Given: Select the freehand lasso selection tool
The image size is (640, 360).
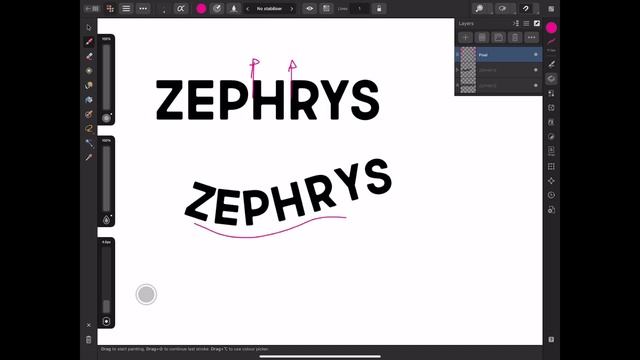Looking at the screenshot, I should point(89,129).
